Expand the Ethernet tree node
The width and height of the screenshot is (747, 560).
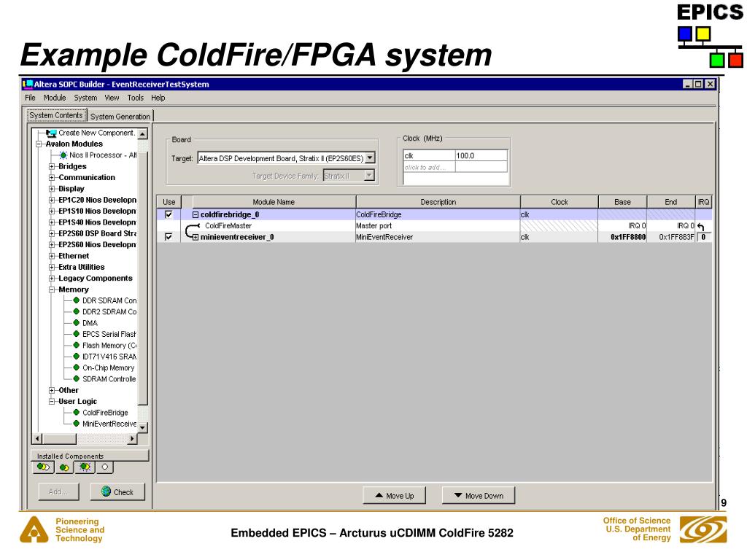(52, 256)
